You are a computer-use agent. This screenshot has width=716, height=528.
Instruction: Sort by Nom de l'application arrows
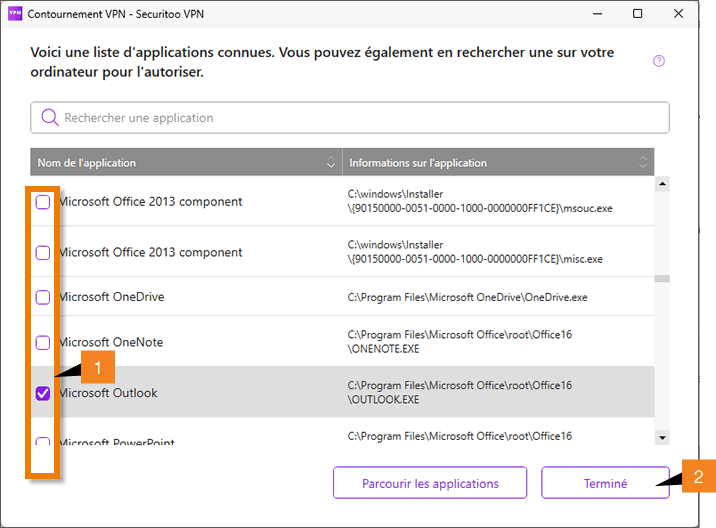[x=331, y=163]
